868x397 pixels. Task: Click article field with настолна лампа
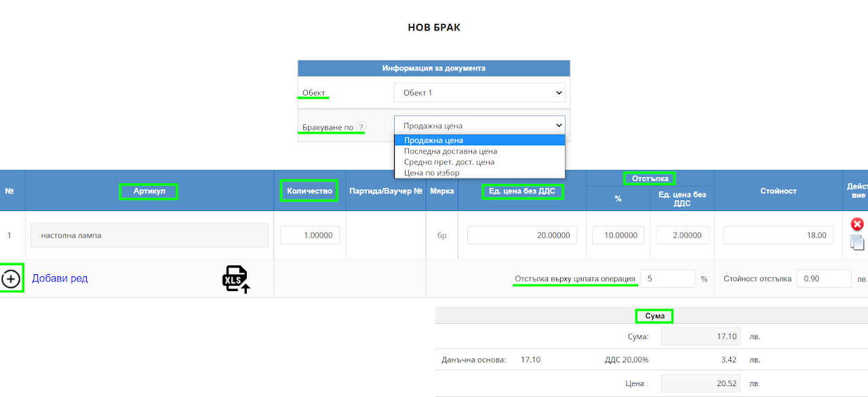(x=149, y=235)
